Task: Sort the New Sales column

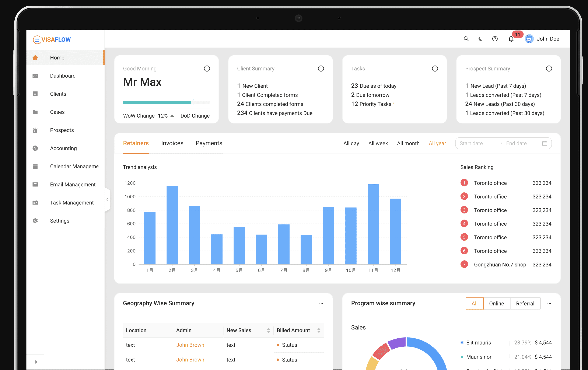Action: pos(268,331)
